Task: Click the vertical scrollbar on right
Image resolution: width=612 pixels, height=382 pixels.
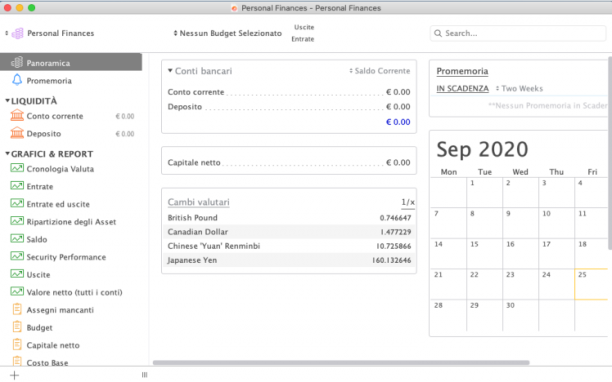Action: click(610, 153)
